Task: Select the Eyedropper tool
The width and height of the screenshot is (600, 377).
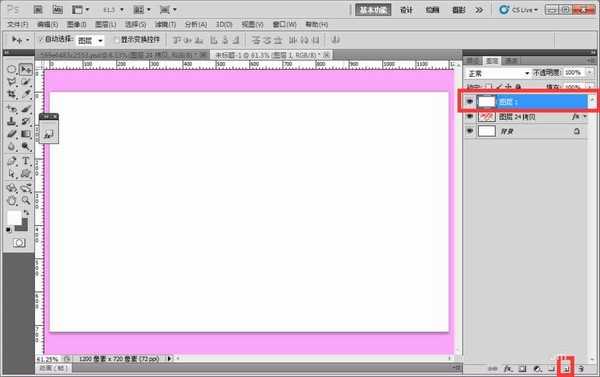Action: 26,94
